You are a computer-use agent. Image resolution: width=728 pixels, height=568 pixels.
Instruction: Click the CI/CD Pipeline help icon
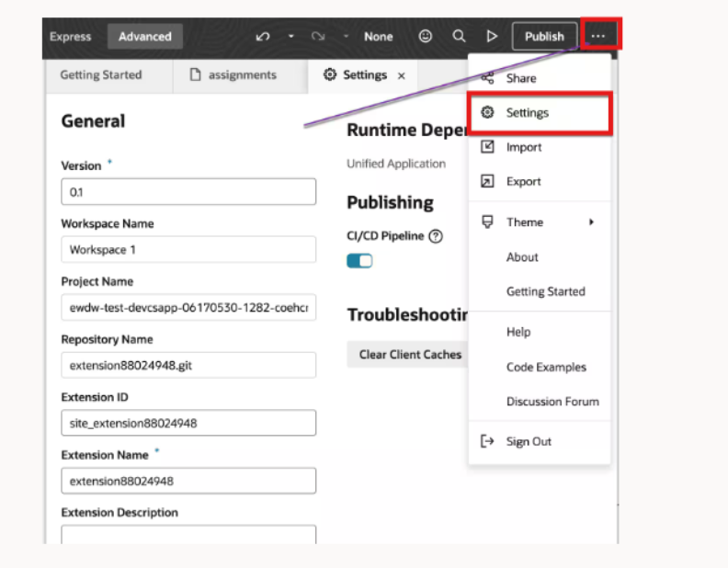(x=436, y=236)
